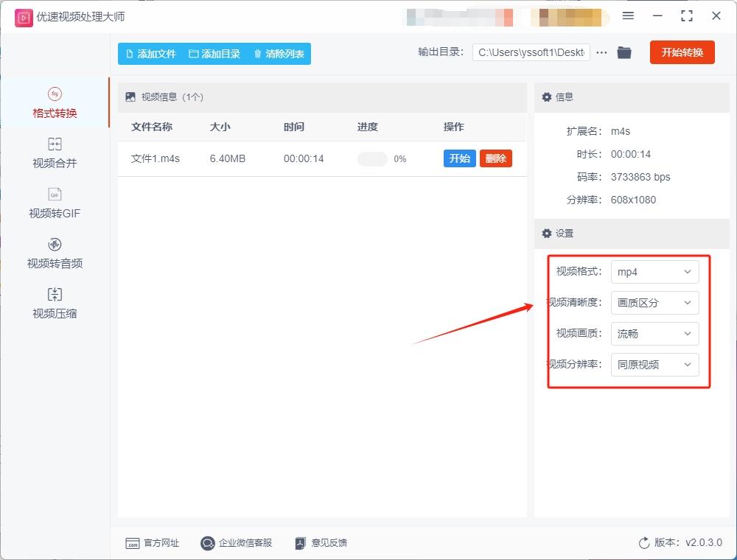Click the version refresh icon near v2.0.3.0
737x560 pixels.
pyautogui.click(x=643, y=543)
